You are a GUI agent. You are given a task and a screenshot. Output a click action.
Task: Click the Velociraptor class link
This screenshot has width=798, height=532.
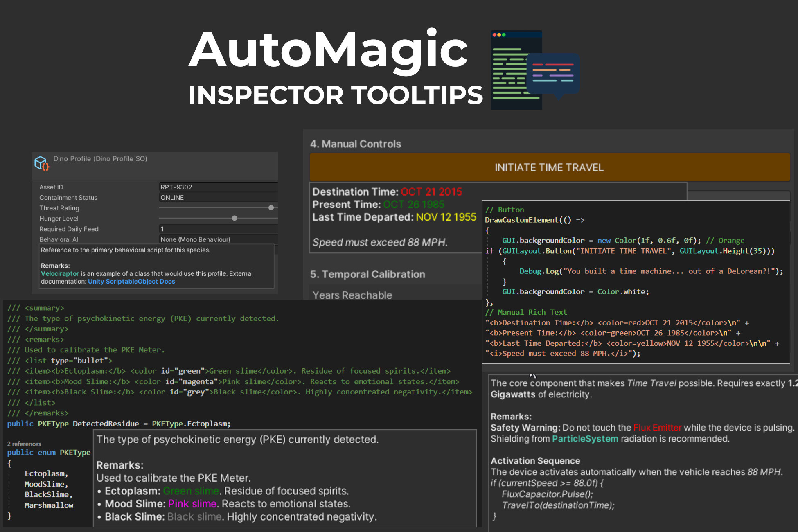[x=60, y=273]
